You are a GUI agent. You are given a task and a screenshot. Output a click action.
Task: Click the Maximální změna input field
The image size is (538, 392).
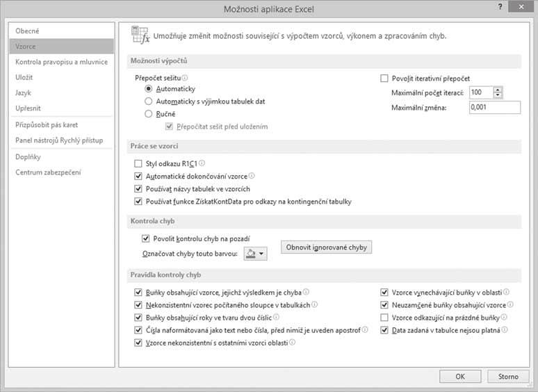click(495, 107)
